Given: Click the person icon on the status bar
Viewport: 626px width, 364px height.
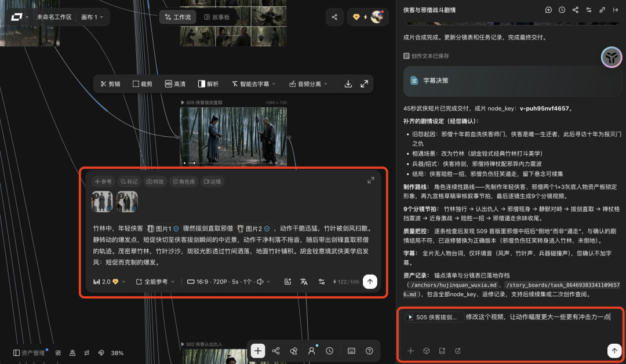Looking at the screenshot, I should pyautogui.click(x=72, y=353).
